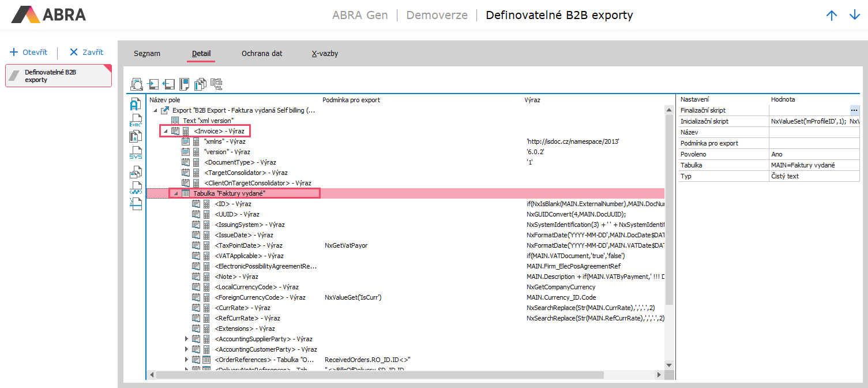Select the Definovatelné B2B exporty side tab

[58, 76]
